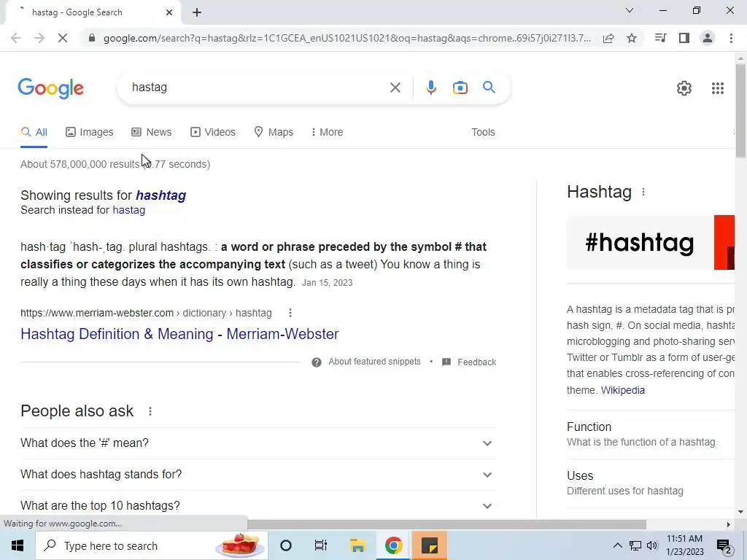Viewport: 747px width, 560px height.
Task: Share this page icon in address bar
Action: (608, 38)
